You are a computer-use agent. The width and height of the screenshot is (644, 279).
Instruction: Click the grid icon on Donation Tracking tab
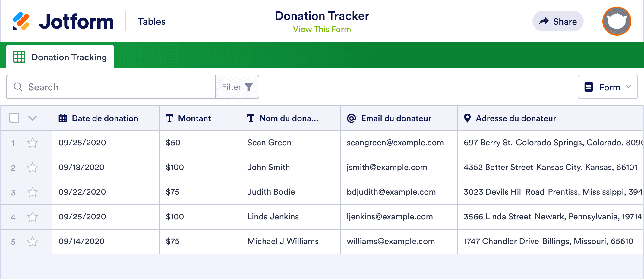19,57
